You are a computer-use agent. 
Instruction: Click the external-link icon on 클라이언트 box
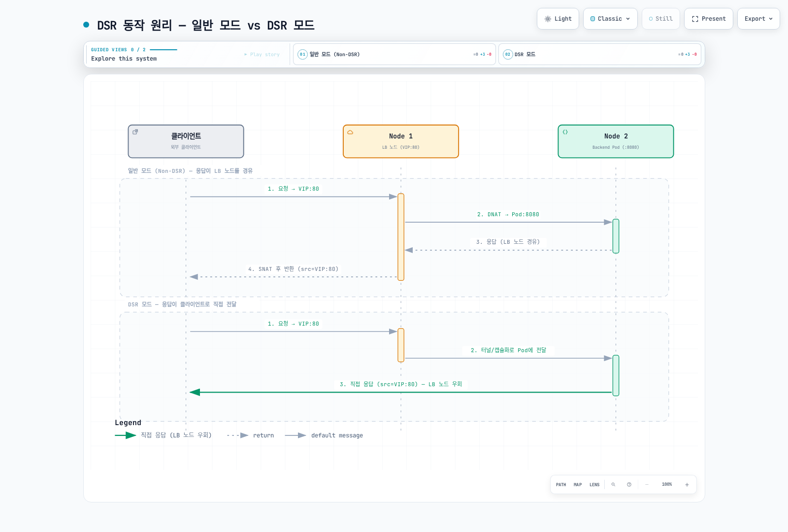coord(135,132)
